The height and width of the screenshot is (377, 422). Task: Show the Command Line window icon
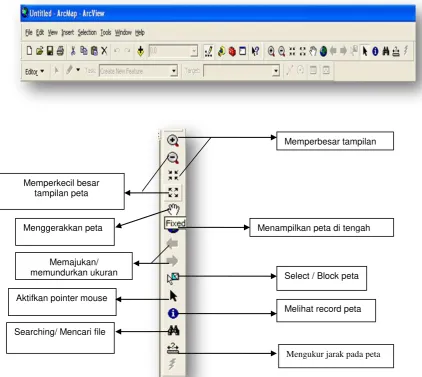243,51
